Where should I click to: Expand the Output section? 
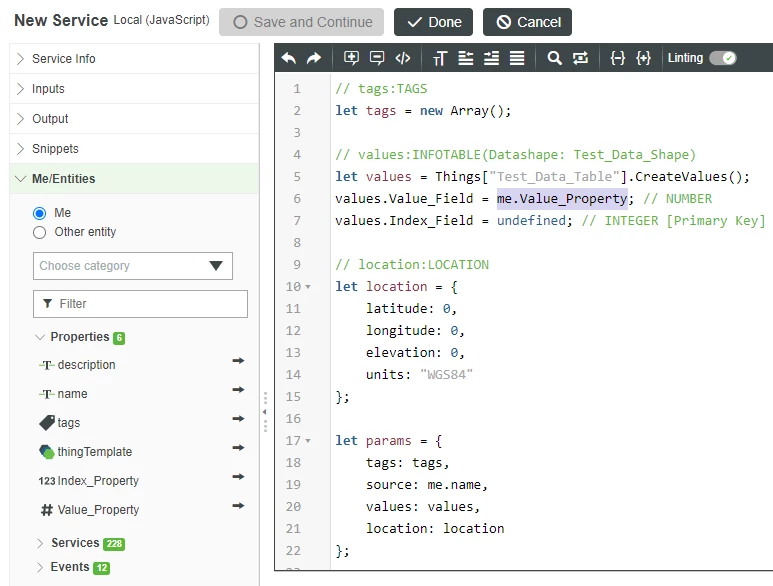(20, 119)
